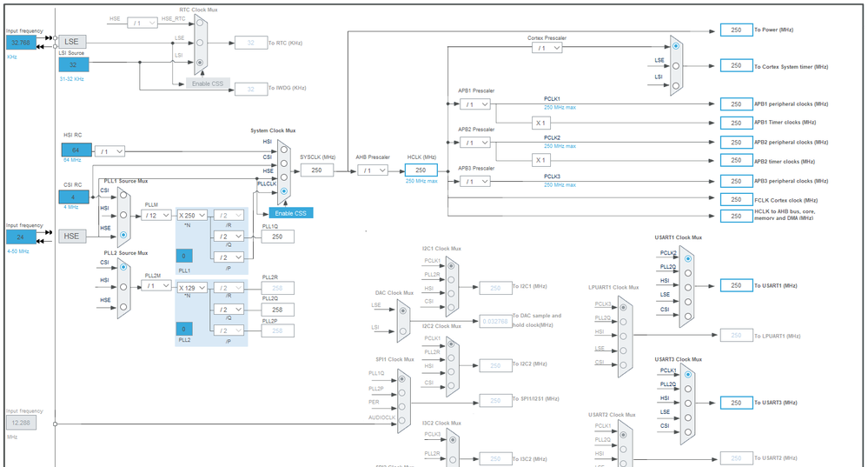Open the APB1 Prescaler dropdown
868x467 pixels.
point(475,104)
